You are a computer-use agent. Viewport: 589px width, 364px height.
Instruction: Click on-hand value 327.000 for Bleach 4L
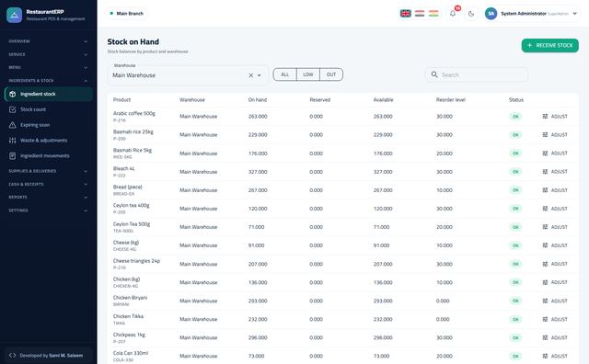point(258,172)
